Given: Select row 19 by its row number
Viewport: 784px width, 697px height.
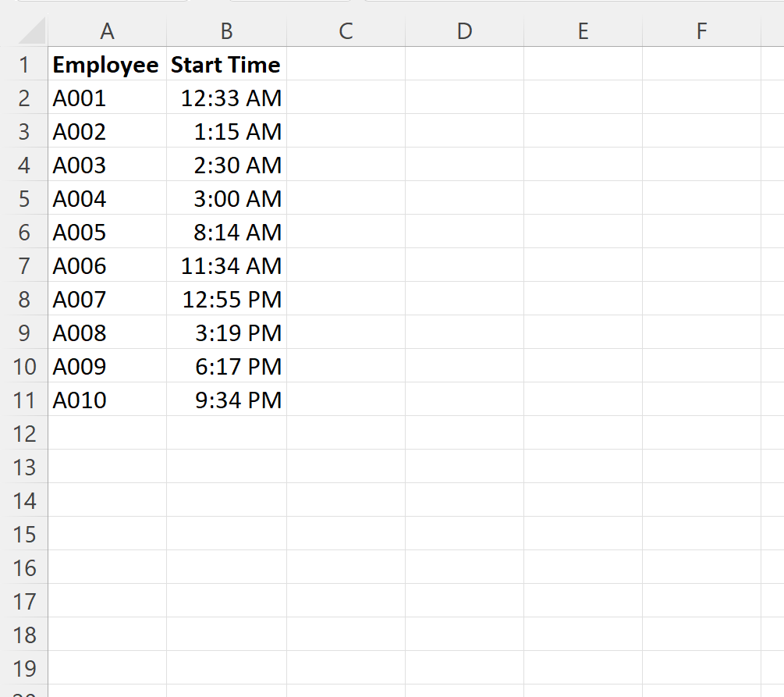Looking at the screenshot, I should click(x=26, y=668).
